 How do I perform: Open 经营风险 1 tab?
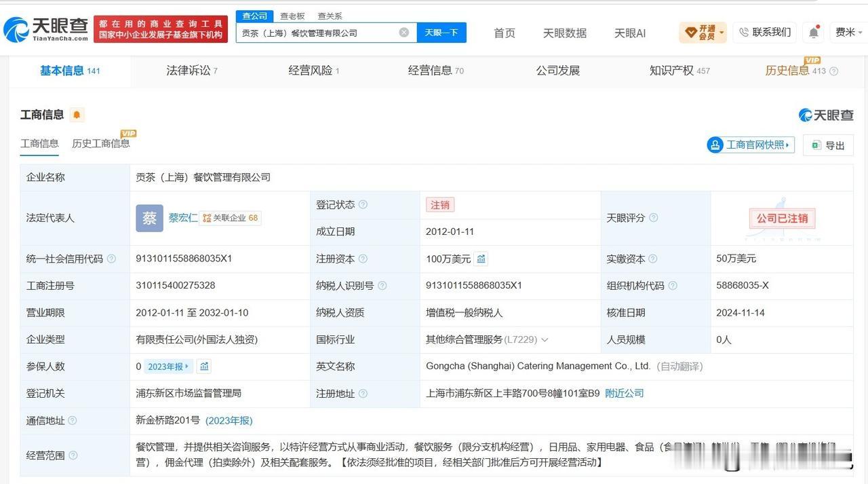coord(314,71)
